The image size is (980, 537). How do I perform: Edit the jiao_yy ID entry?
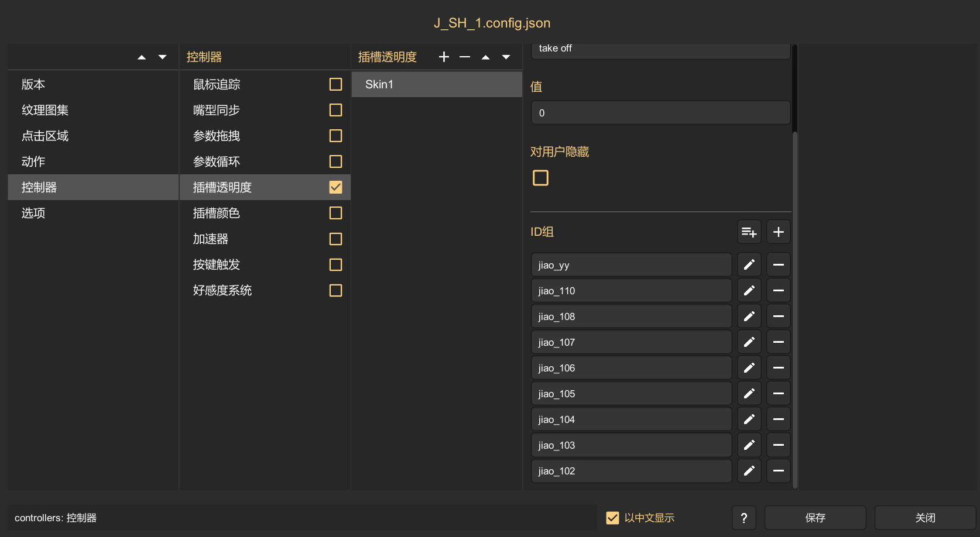pyautogui.click(x=749, y=265)
